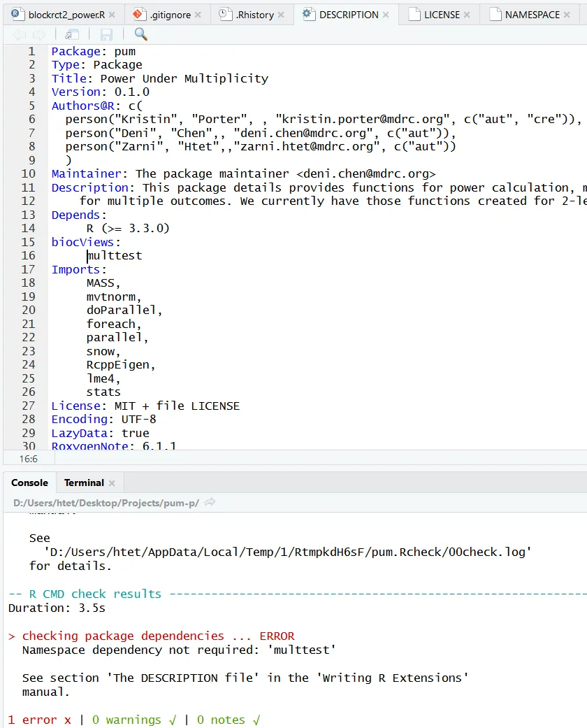
Task: Click the kristin.porter@mdrc.org email string
Action: click(363, 120)
